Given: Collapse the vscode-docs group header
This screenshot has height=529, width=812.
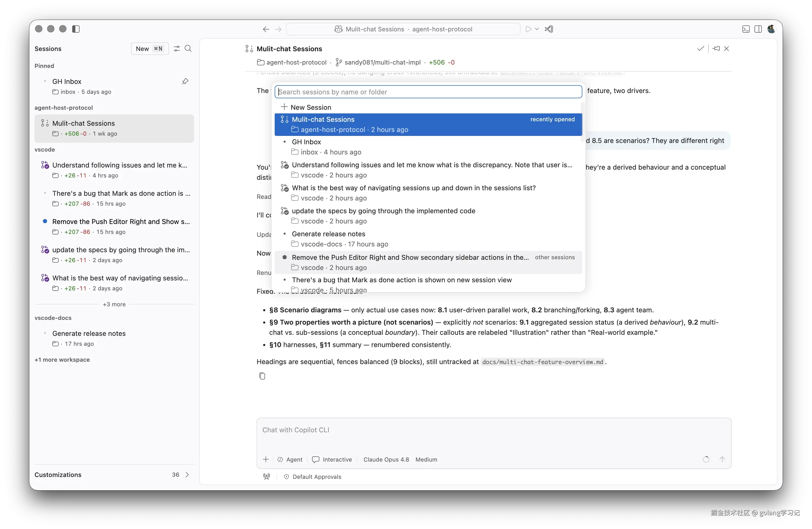Looking at the screenshot, I should tap(53, 318).
